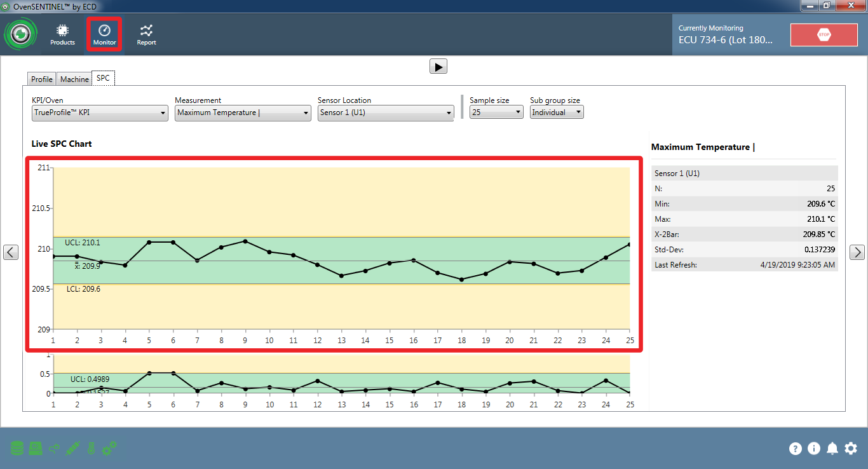This screenshot has width=868, height=469.
Task: Switch to the Machine tab
Action: click(74, 79)
